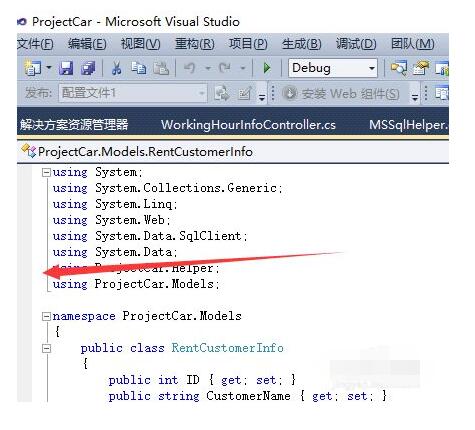The image size is (475, 430).
Task: Click the CustomerName property line
Action: pos(248,396)
